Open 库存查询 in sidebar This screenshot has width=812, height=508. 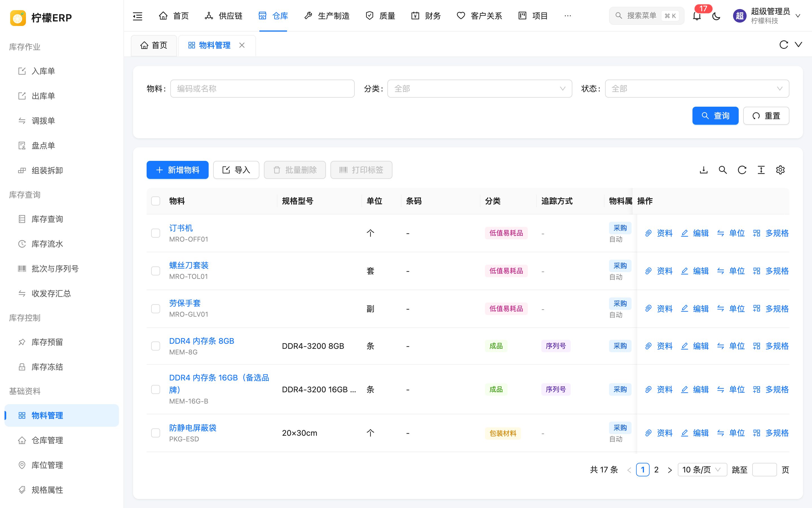click(x=62, y=219)
